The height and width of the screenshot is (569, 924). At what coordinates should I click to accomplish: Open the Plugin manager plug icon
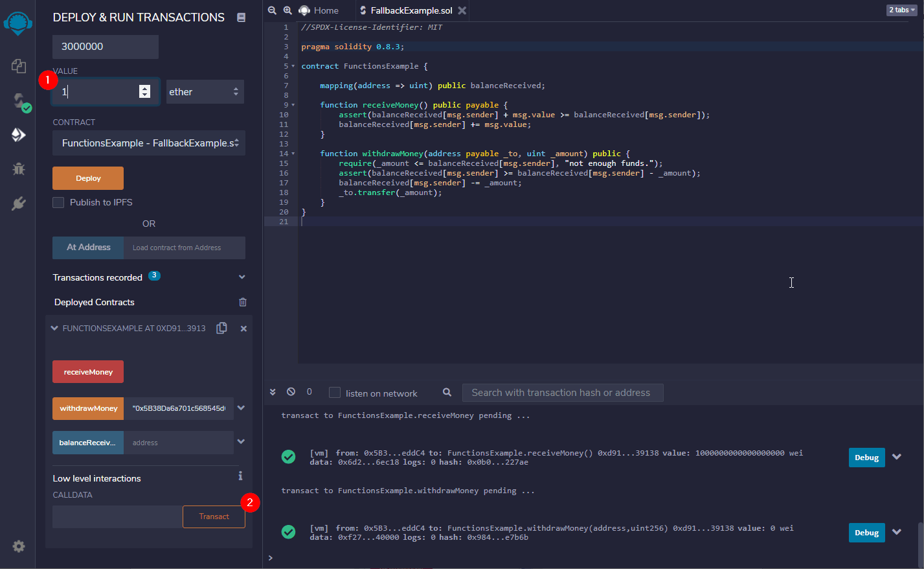click(x=18, y=203)
